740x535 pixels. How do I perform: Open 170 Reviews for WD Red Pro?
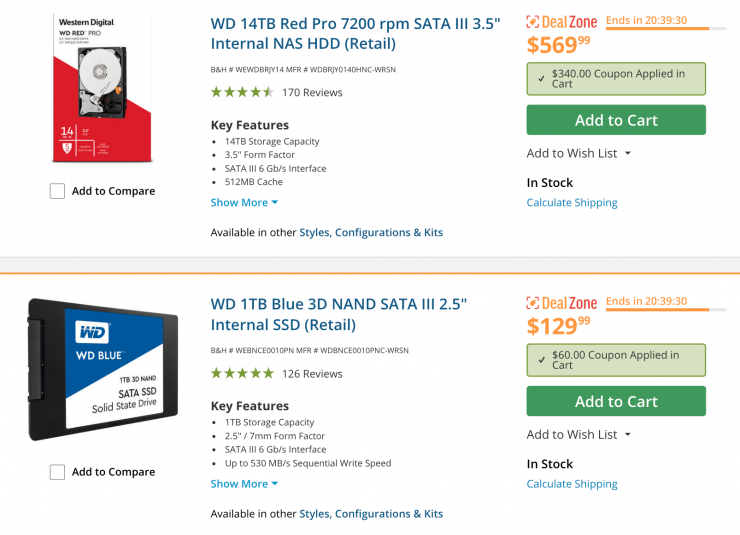[312, 92]
